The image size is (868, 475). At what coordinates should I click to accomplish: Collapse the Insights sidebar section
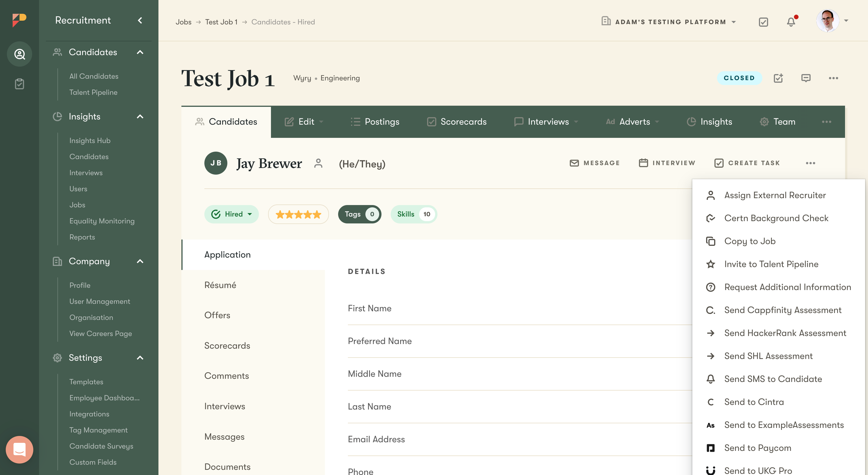pos(140,117)
